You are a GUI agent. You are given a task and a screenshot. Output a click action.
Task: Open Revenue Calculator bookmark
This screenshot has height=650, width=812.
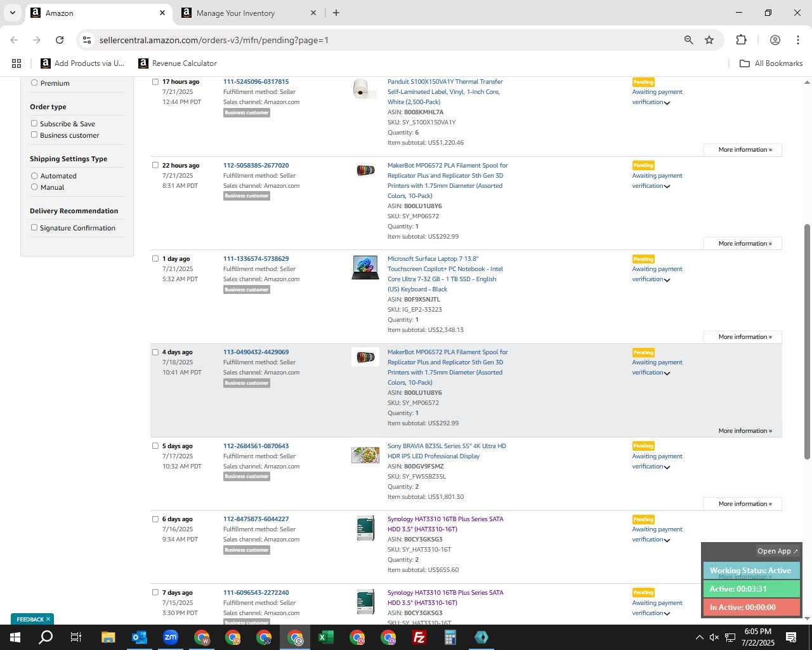pyautogui.click(x=178, y=63)
